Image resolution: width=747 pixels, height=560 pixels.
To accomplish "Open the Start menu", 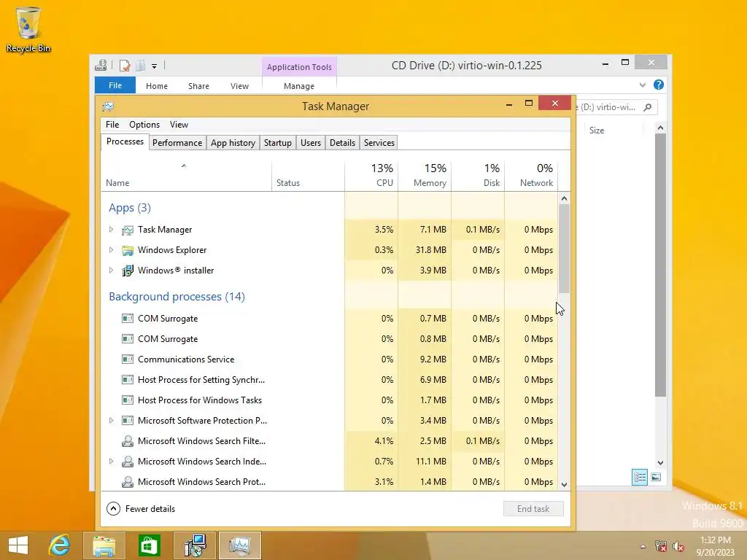I will tap(18, 545).
